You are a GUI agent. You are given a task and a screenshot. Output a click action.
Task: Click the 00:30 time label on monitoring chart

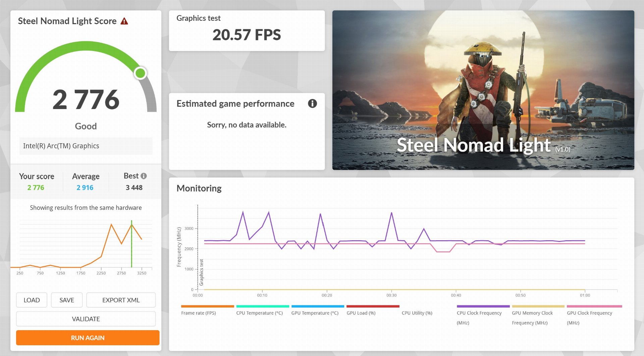pyautogui.click(x=391, y=295)
